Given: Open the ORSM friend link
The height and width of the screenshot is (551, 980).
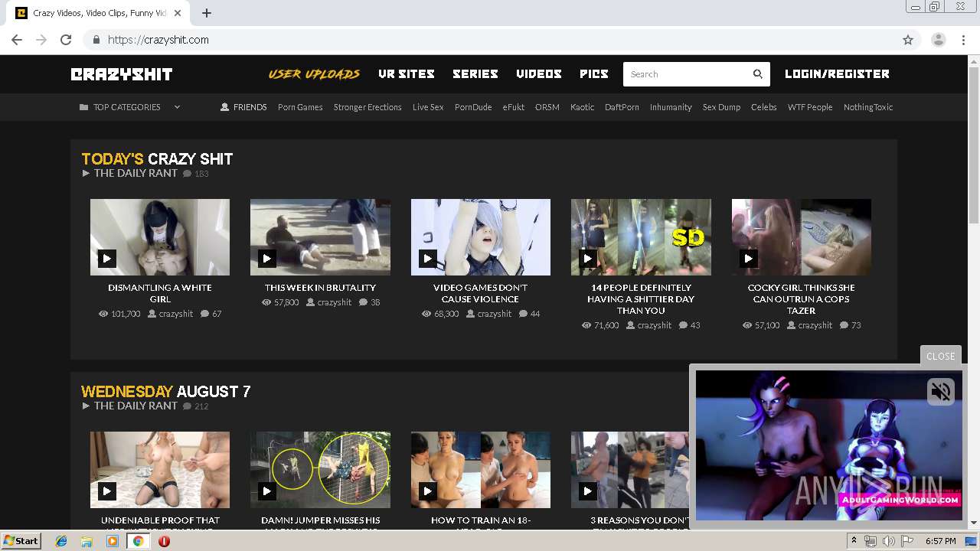Looking at the screenshot, I should 547,107.
